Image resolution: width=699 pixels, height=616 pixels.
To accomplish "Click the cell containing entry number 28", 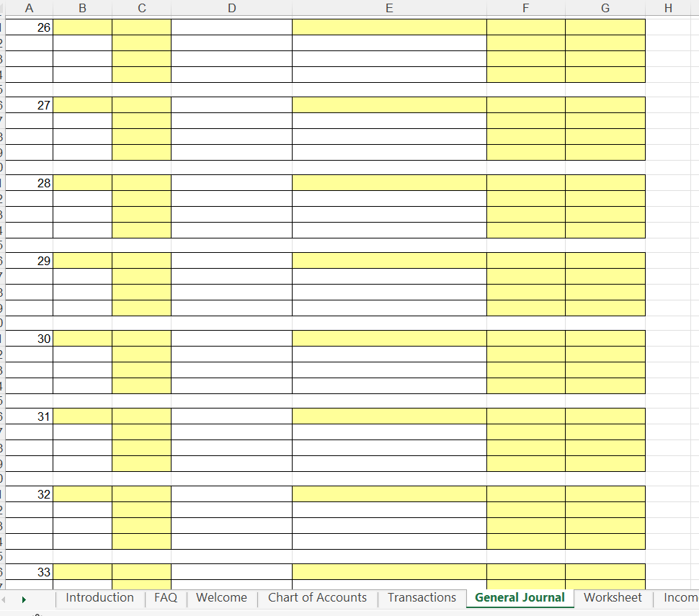I will pyautogui.click(x=29, y=183).
